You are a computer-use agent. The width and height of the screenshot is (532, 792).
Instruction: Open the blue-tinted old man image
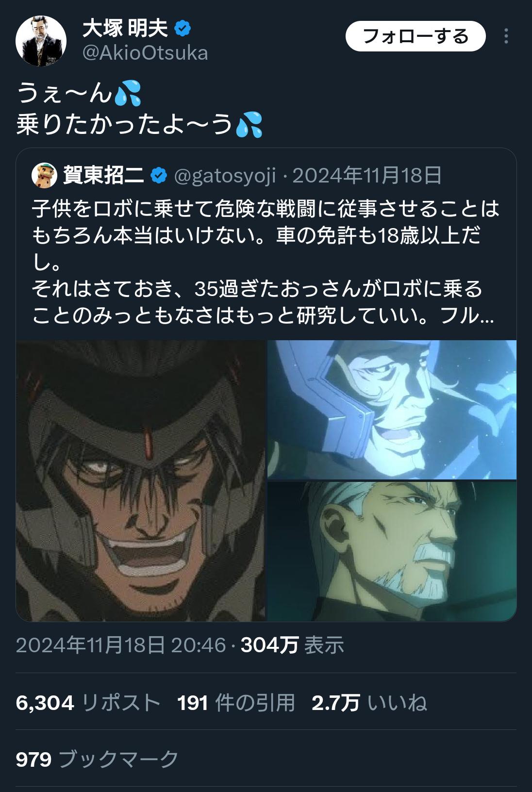392,410
